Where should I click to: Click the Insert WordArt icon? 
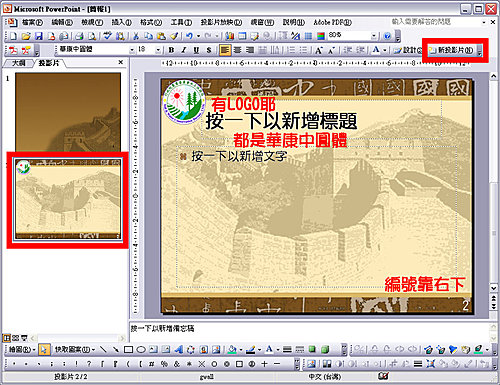click(179, 350)
